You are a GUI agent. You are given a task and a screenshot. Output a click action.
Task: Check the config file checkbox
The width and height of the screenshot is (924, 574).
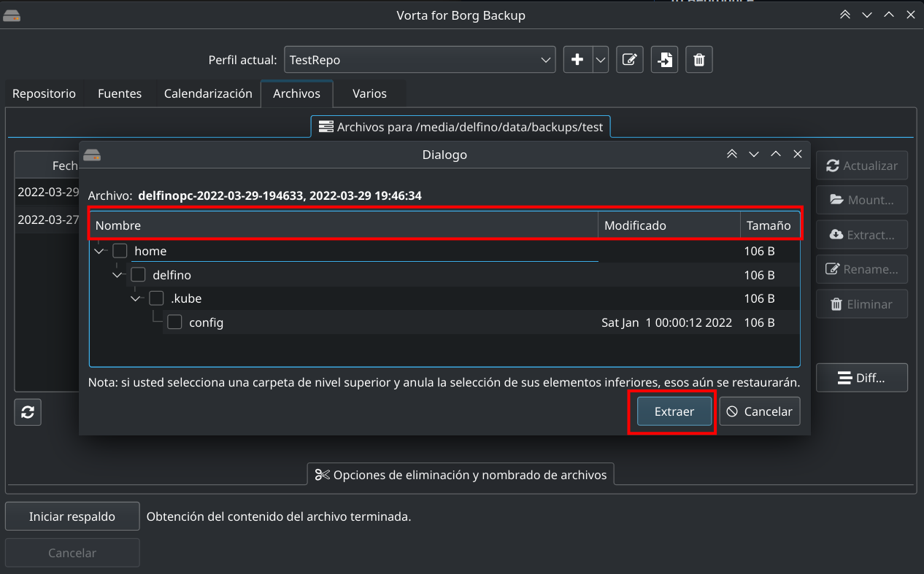point(174,322)
